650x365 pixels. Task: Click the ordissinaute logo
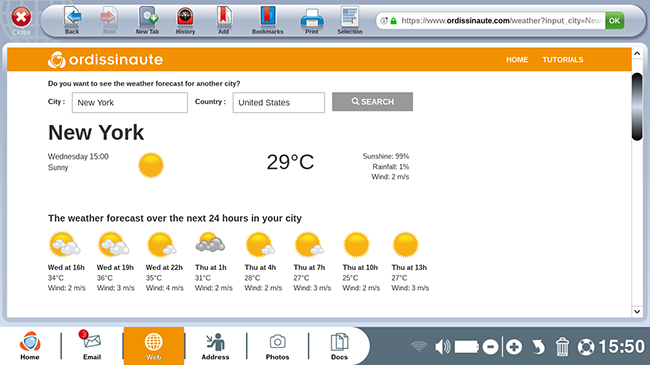[x=105, y=59]
